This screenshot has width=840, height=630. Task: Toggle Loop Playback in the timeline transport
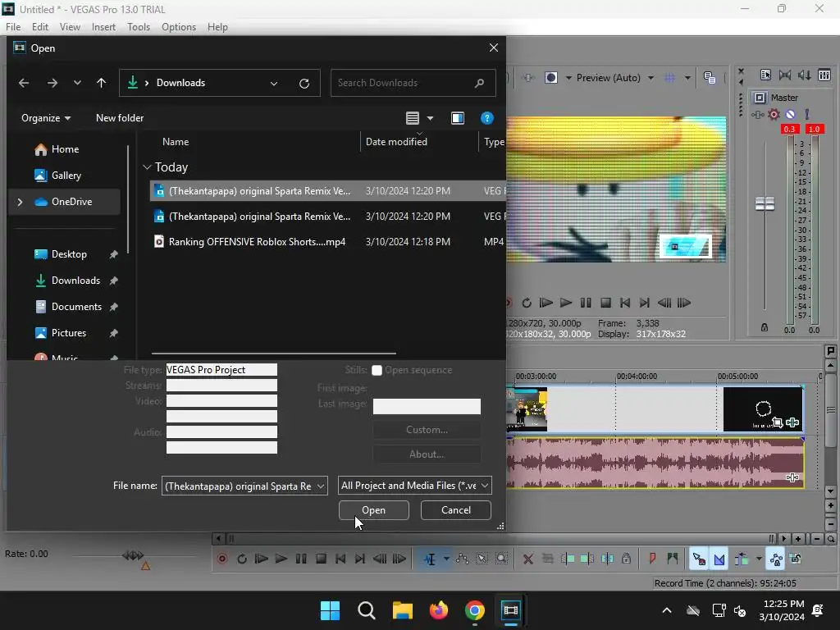pos(242,559)
